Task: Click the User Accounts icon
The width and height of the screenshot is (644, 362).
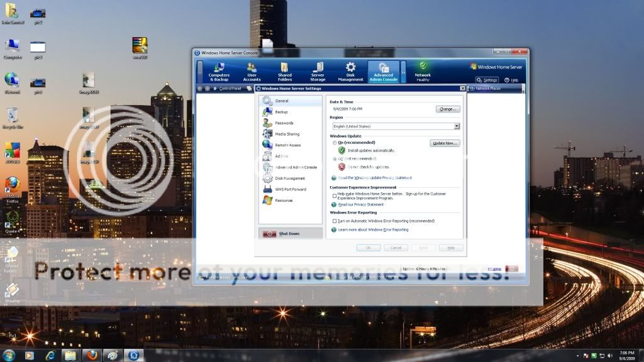Action: [252, 68]
